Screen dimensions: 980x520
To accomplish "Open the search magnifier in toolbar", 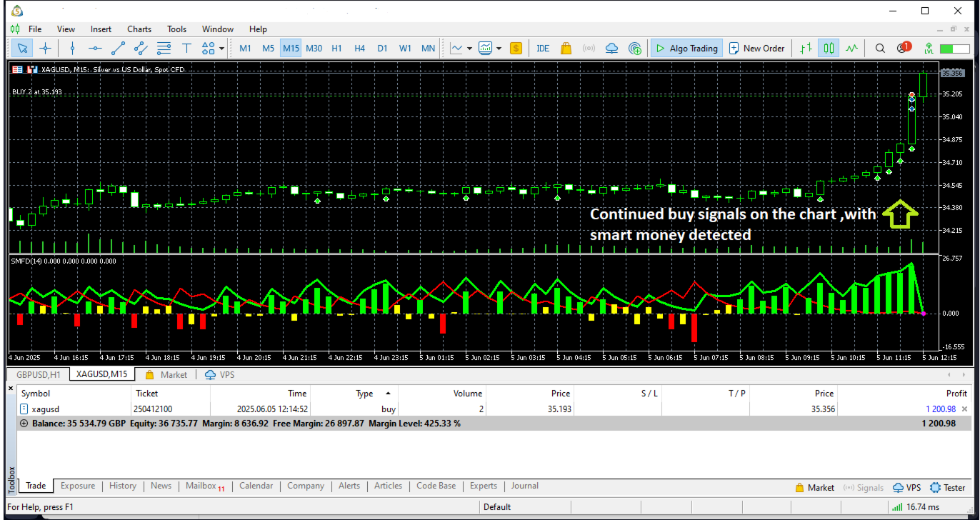I will tap(880, 49).
